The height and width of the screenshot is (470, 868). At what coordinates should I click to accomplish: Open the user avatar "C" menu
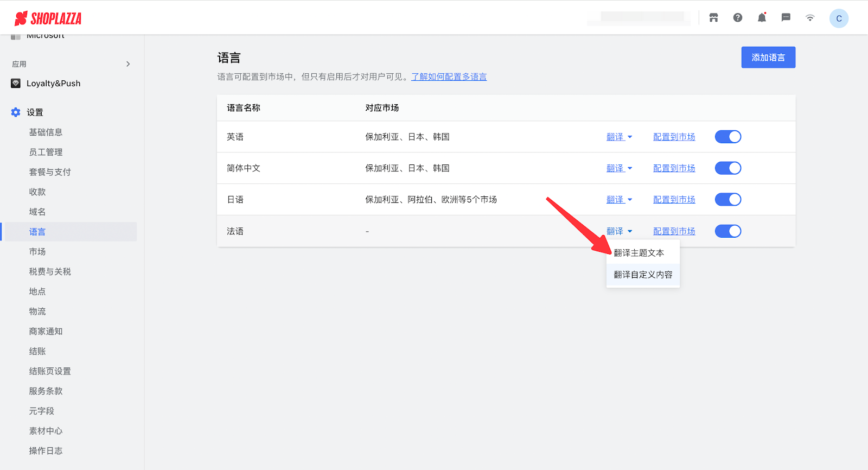point(839,18)
